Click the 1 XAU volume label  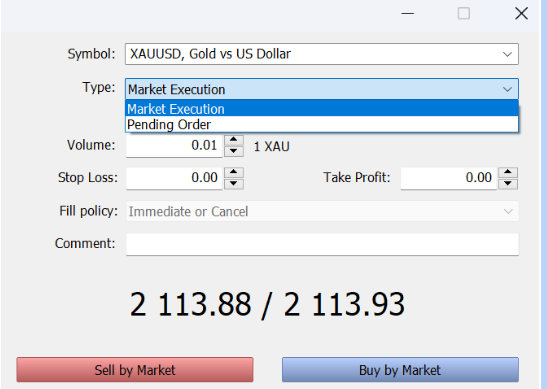click(x=271, y=147)
